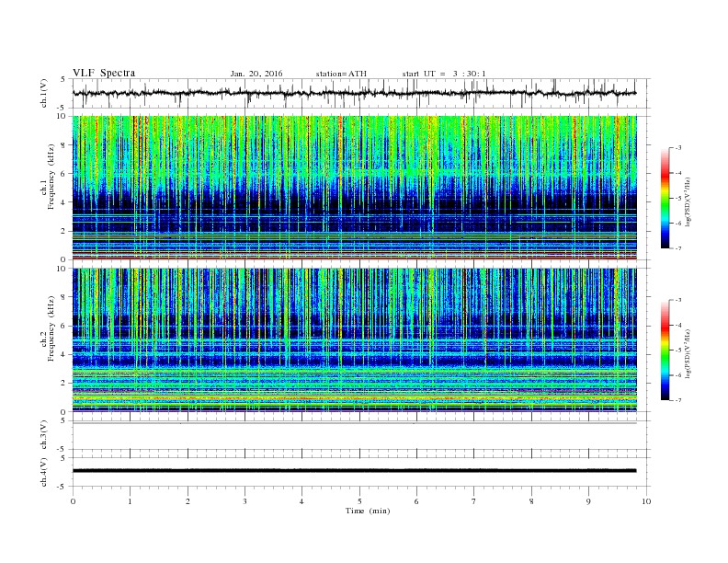Click the 'Time (min)' x-axis label
The height and width of the screenshot is (563, 728).
pos(368,511)
